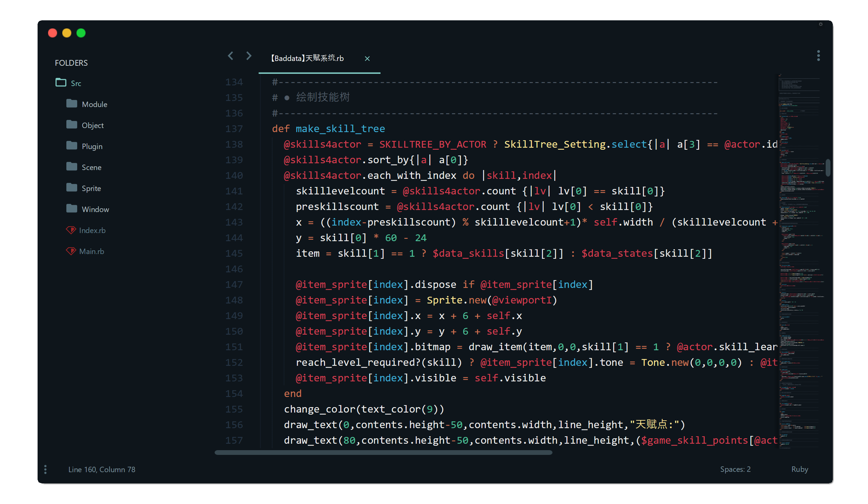The image size is (868, 504).
Task: Open the Spaces: 2 indentation selector
Action: tap(735, 469)
